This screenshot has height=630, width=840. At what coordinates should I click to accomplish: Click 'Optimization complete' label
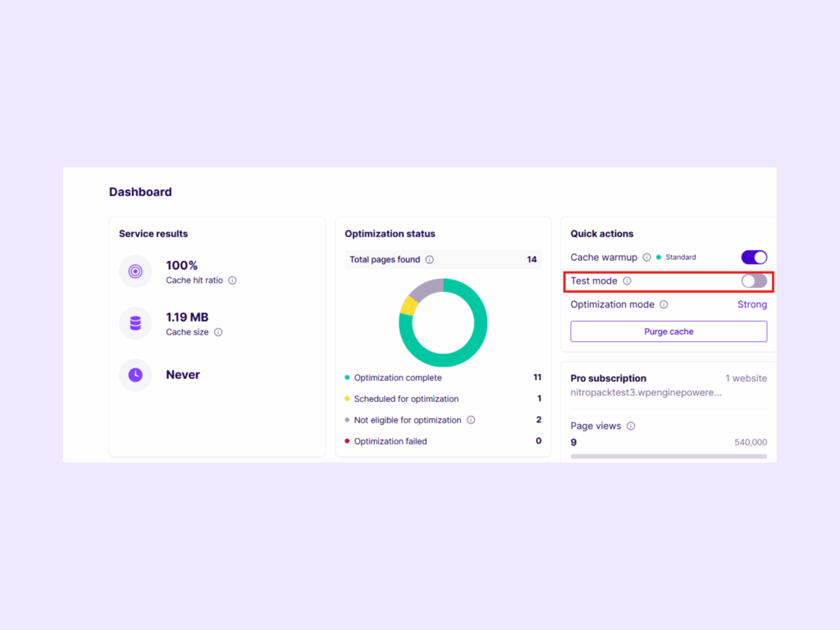pos(398,377)
